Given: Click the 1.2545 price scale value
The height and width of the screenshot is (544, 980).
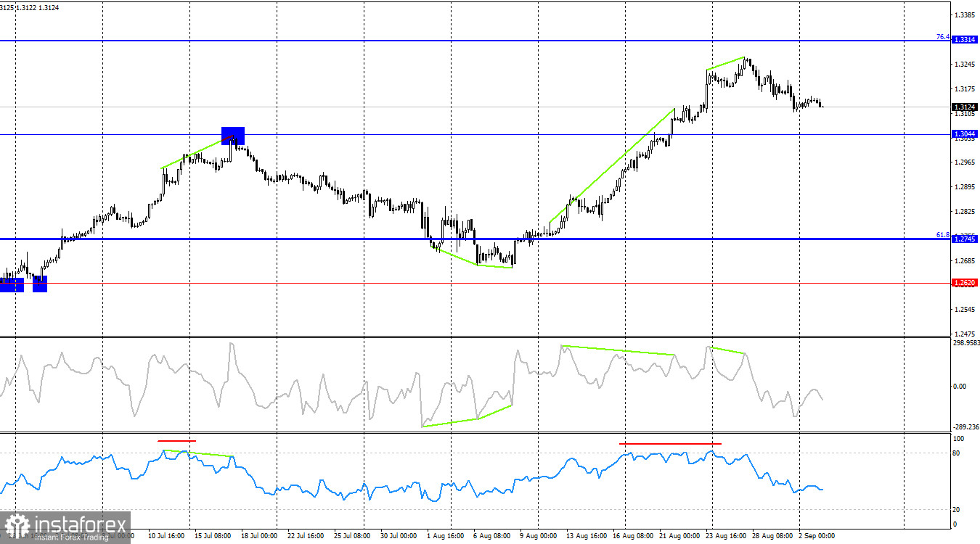Looking at the screenshot, I should (965, 310).
